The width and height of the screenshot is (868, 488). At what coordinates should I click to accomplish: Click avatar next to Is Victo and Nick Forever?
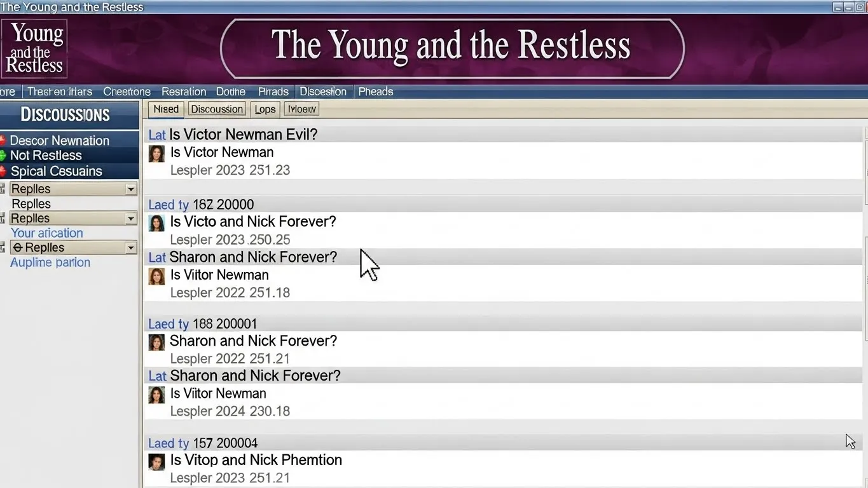[156, 223]
